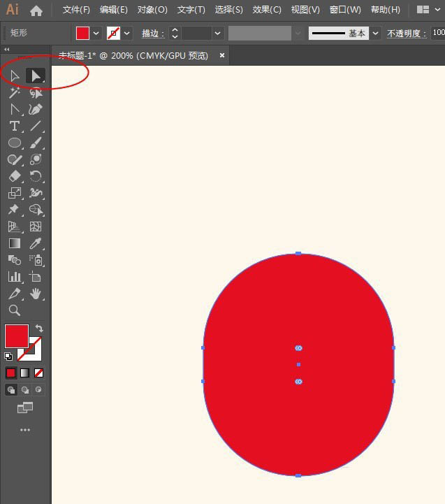Enable Draw Behind mode

(x=25, y=390)
